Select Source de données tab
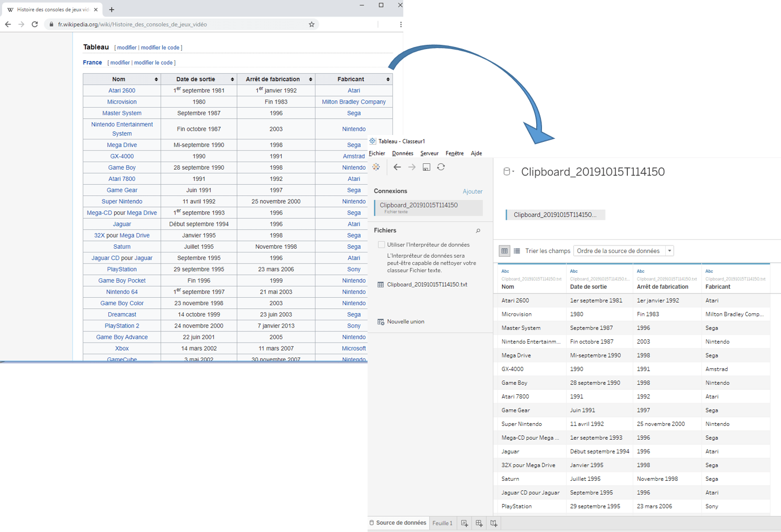Screen dimensions: 781x532 coord(398,523)
